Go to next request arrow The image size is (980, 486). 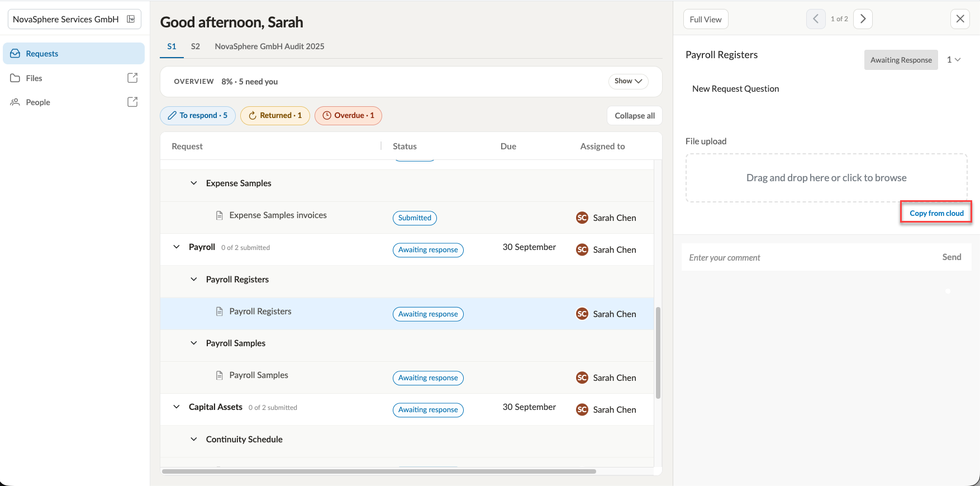863,19
